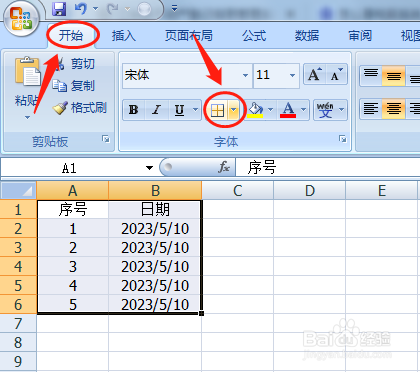Screen dimensions: 420x372
Task: Toggle underline formatting
Action: click(x=180, y=110)
